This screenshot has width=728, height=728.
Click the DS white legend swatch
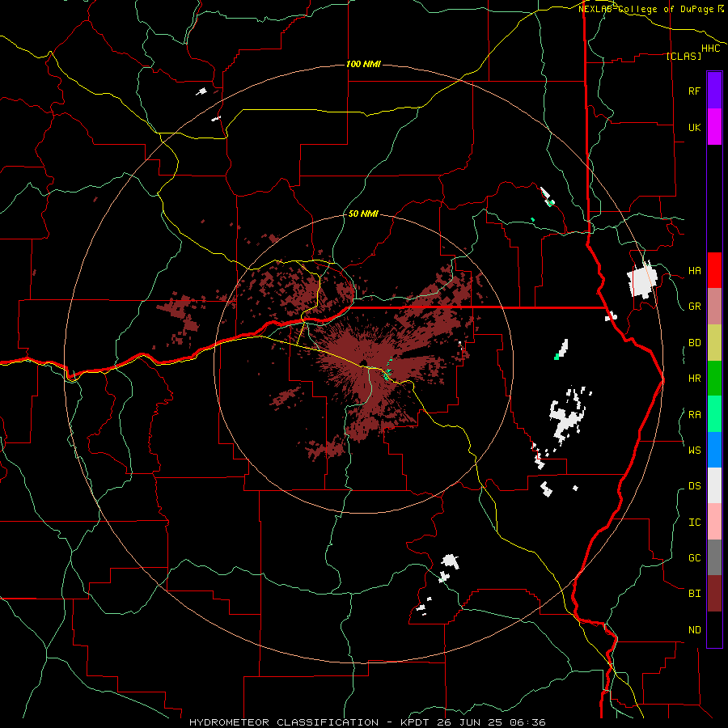click(x=714, y=485)
